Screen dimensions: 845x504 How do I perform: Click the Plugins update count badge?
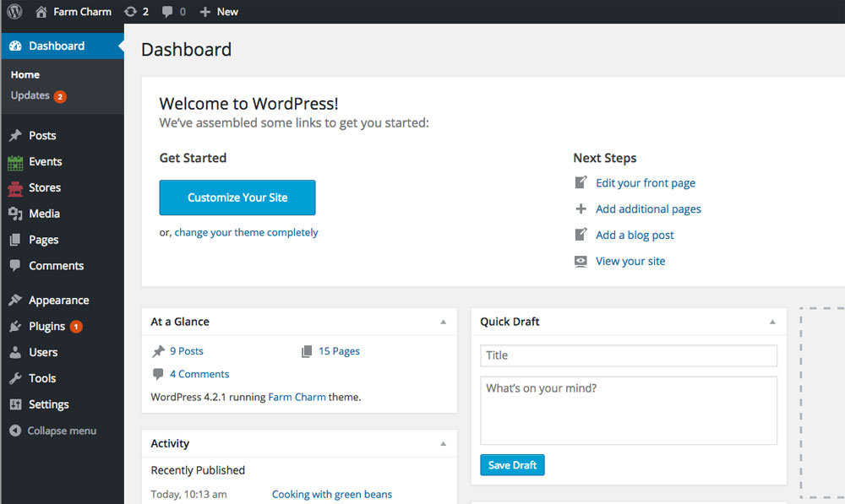click(76, 327)
